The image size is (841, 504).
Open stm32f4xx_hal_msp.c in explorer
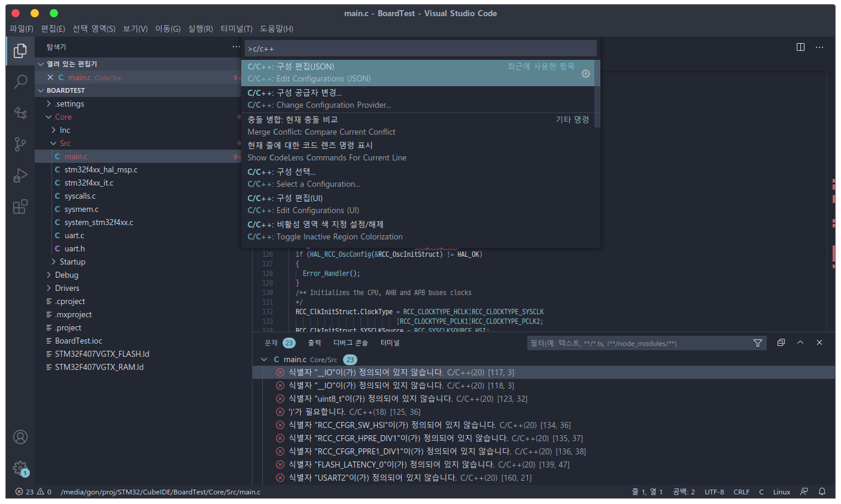(x=101, y=169)
